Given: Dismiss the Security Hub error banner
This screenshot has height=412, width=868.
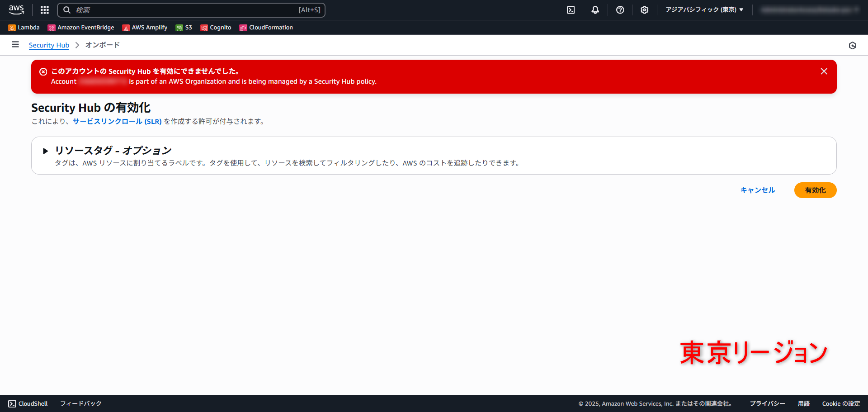Looking at the screenshot, I should [824, 71].
